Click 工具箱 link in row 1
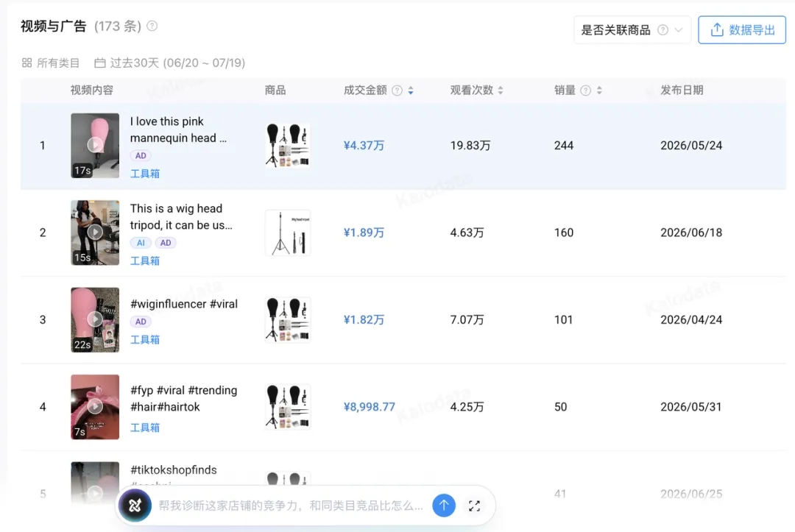The width and height of the screenshot is (795, 532). point(145,174)
